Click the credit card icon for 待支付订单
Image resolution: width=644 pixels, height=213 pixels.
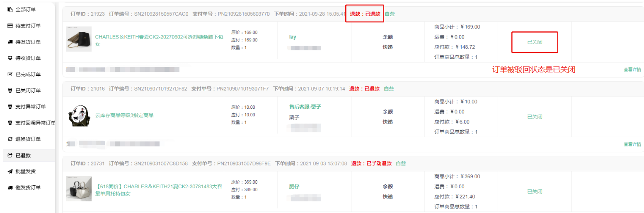(10, 26)
